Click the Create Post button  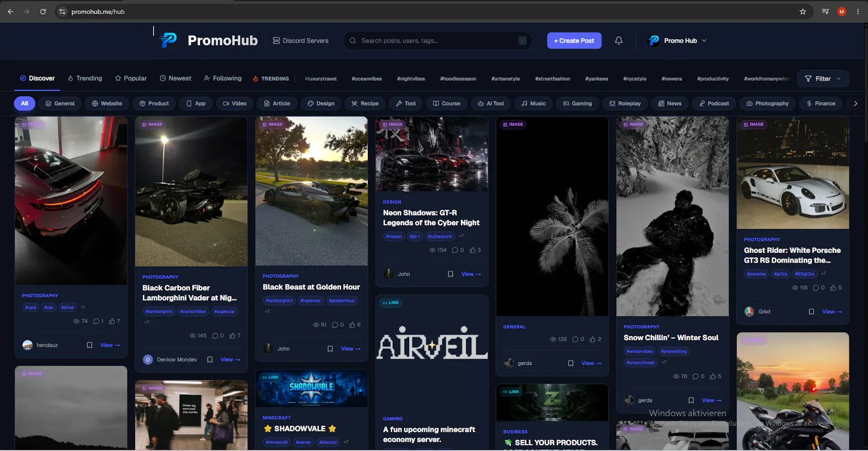pyautogui.click(x=574, y=41)
